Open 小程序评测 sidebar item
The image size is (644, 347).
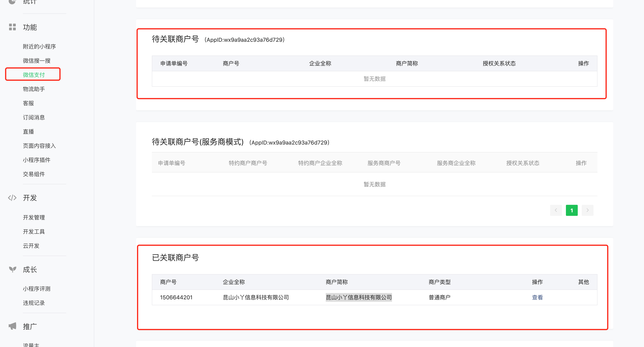[x=36, y=289]
